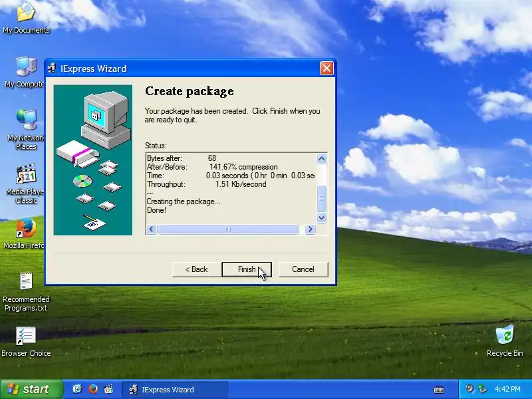Viewport: 532px width, 399px height.
Task: Select Recommended Programs.txt file icon
Action: coord(26,292)
